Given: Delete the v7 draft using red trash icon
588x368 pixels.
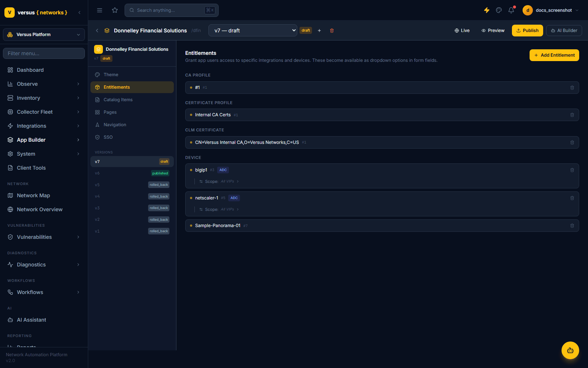Looking at the screenshot, I should pyautogui.click(x=332, y=31).
